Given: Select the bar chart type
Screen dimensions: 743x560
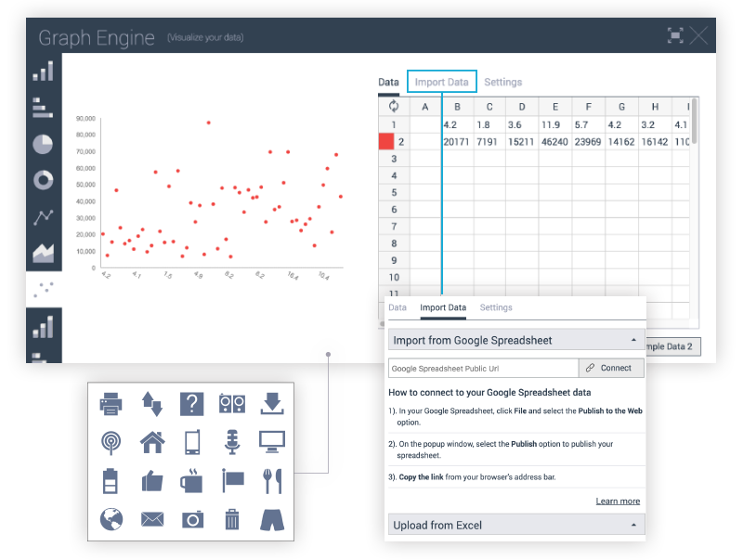Looking at the screenshot, I should (x=44, y=71).
